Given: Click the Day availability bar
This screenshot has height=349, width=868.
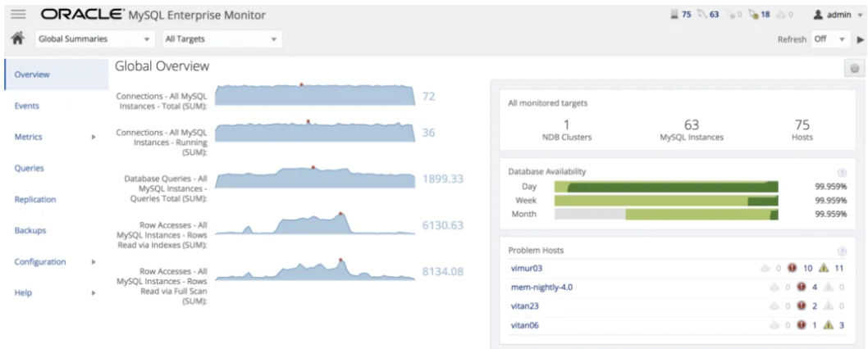Looking at the screenshot, I should pos(666,187).
